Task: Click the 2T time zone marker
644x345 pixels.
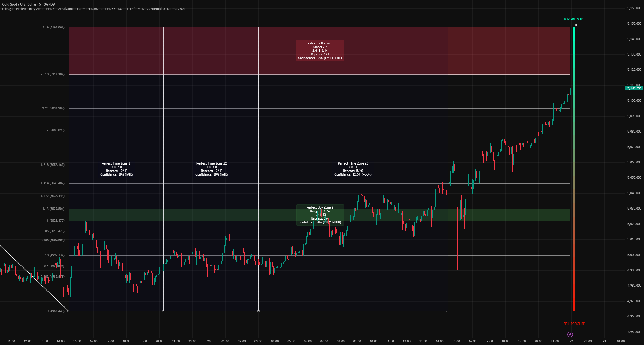Action: (x=163, y=311)
